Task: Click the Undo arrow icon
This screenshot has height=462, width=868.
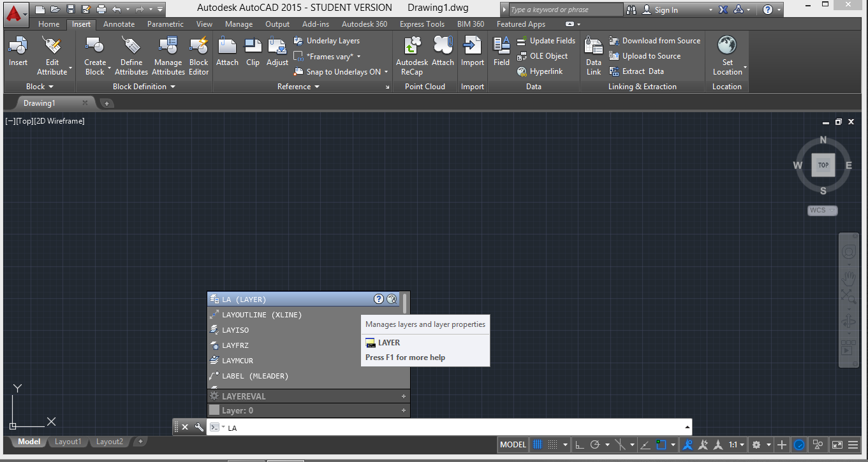Action: [116, 9]
